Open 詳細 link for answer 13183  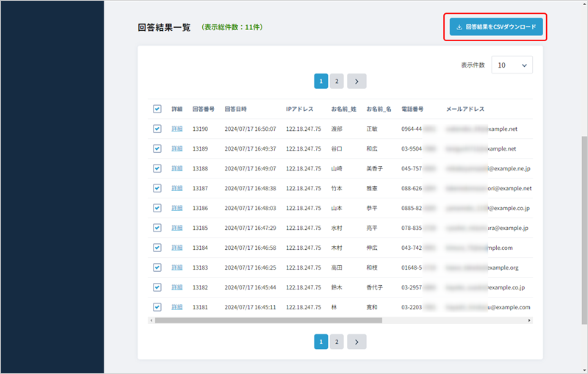point(177,267)
